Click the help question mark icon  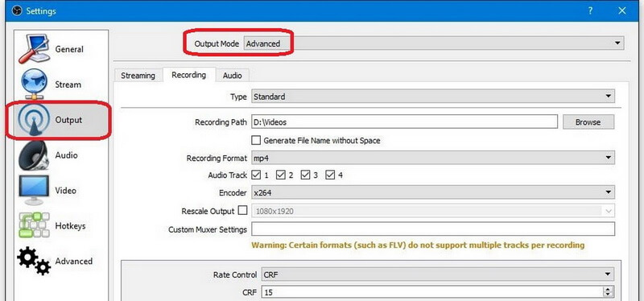(590, 11)
